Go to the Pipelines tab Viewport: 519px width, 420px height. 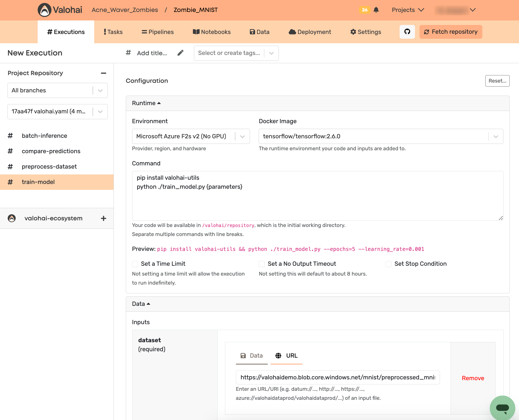(x=158, y=32)
